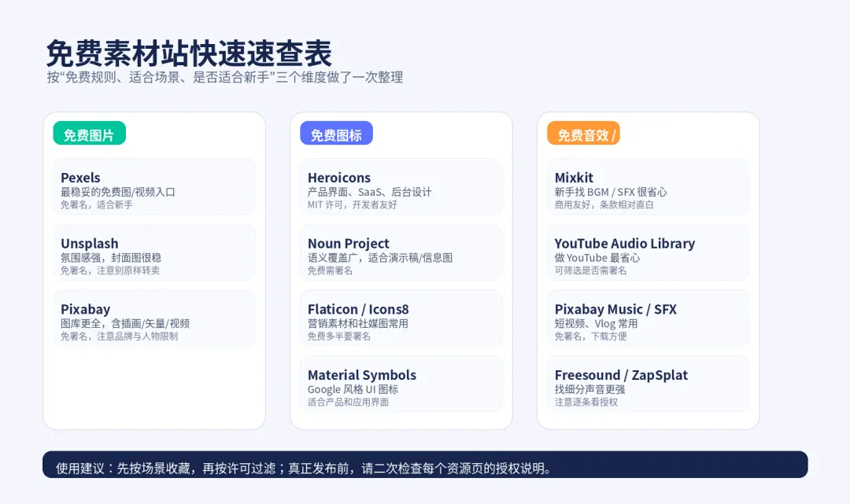Click the Heroicons title
The height and width of the screenshot is (504, 850).
[x=338, y=178]
